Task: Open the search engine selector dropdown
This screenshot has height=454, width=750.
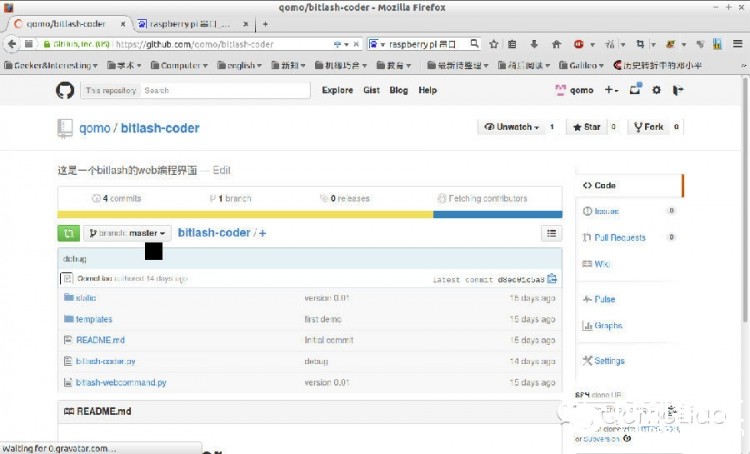Action: point(377,44)
